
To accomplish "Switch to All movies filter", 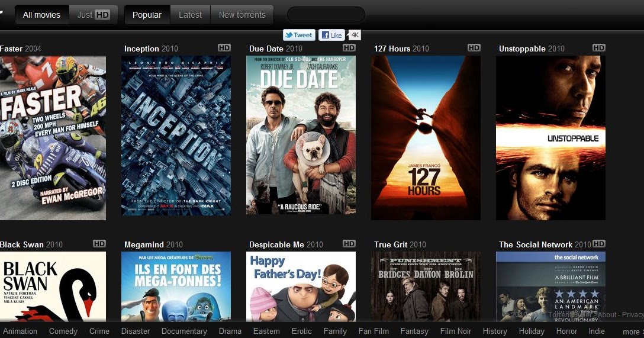I will (41, 15).
